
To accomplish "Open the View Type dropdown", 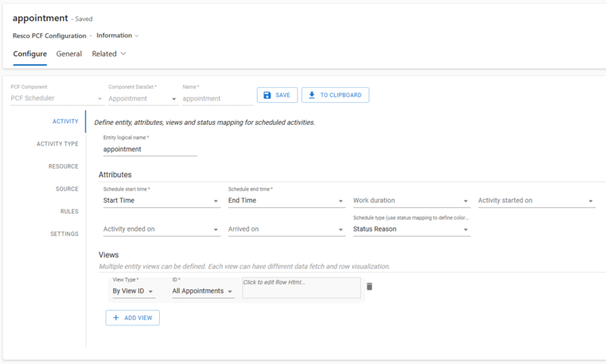I will (134, 291).
